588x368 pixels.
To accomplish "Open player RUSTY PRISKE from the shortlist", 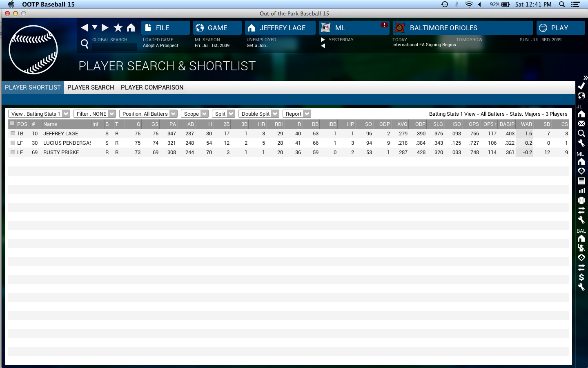I will coord(61,153).
